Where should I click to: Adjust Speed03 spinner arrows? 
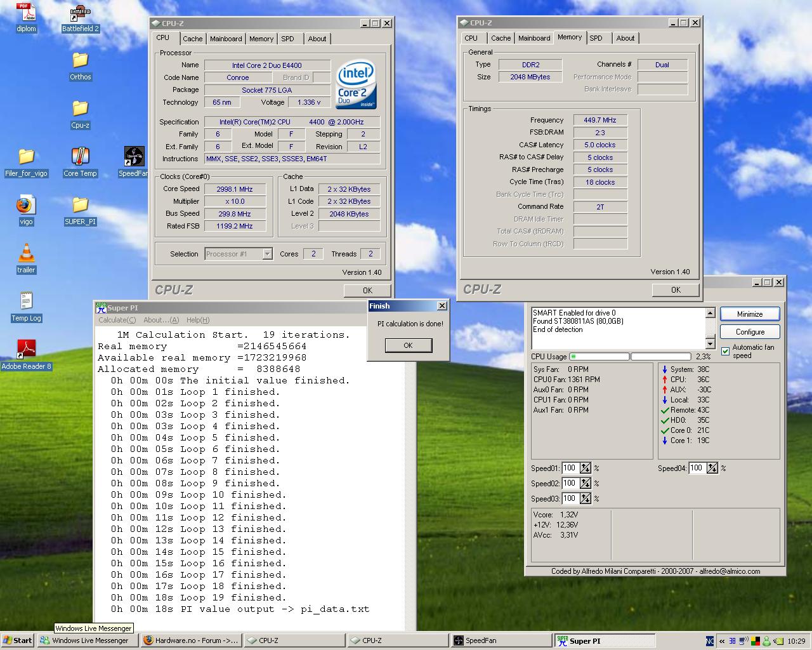coord(585,499)
